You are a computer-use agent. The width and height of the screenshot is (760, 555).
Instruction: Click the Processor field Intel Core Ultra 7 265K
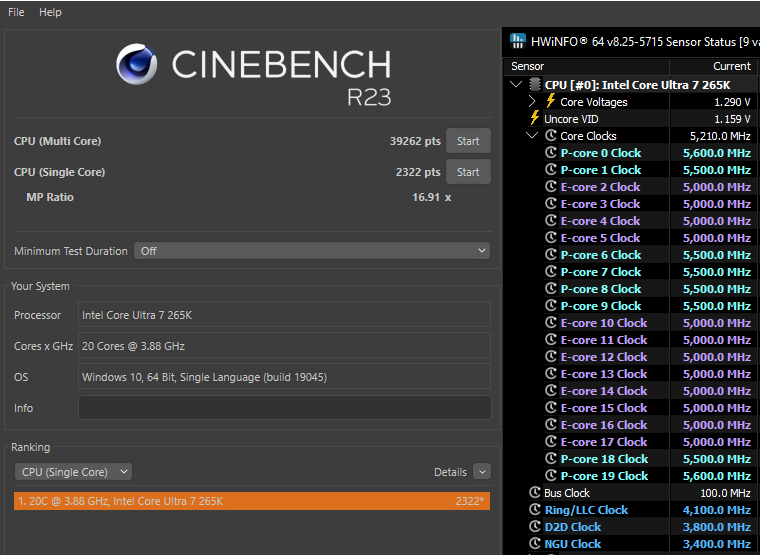285,315
